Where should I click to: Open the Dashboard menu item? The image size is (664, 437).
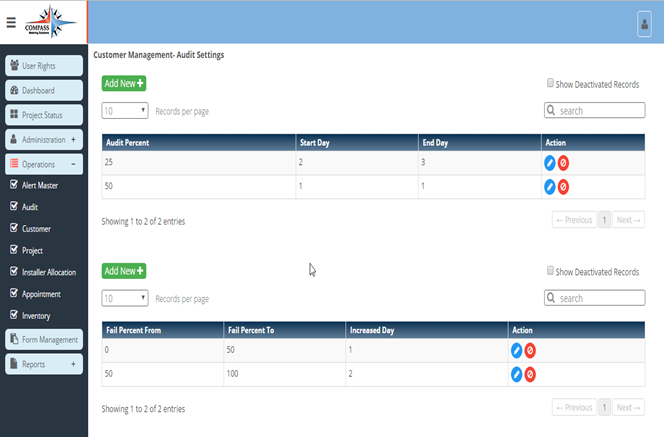tap(44, 91)
